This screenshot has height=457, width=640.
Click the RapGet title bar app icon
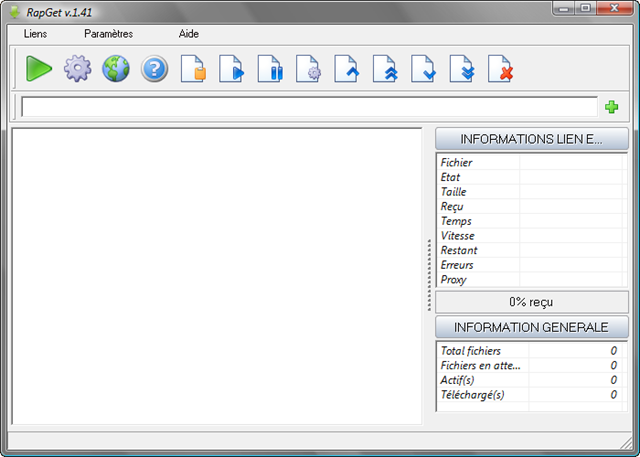point(15,12)
